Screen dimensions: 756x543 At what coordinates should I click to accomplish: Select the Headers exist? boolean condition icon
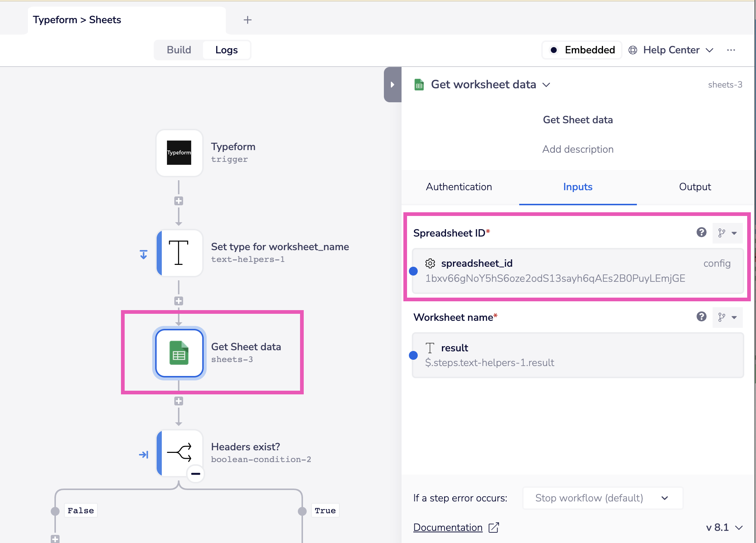tap(179, 453)
